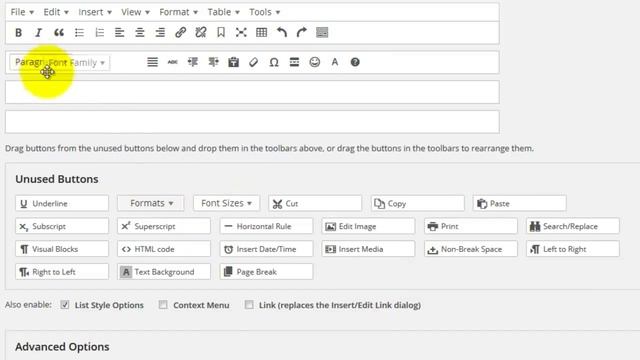Open the Table menu
The width and height of the screenshot is (640, 360).
click(223, 12)
